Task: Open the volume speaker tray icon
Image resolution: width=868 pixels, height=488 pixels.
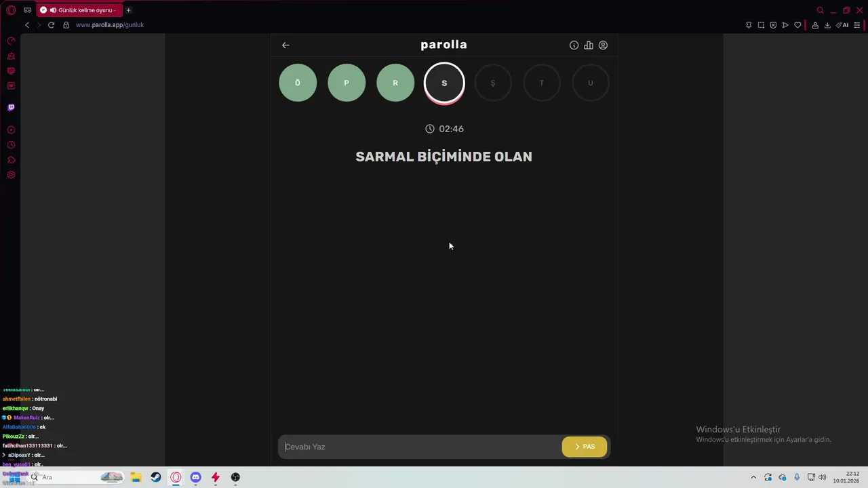Action: click(x=822, y=477)
